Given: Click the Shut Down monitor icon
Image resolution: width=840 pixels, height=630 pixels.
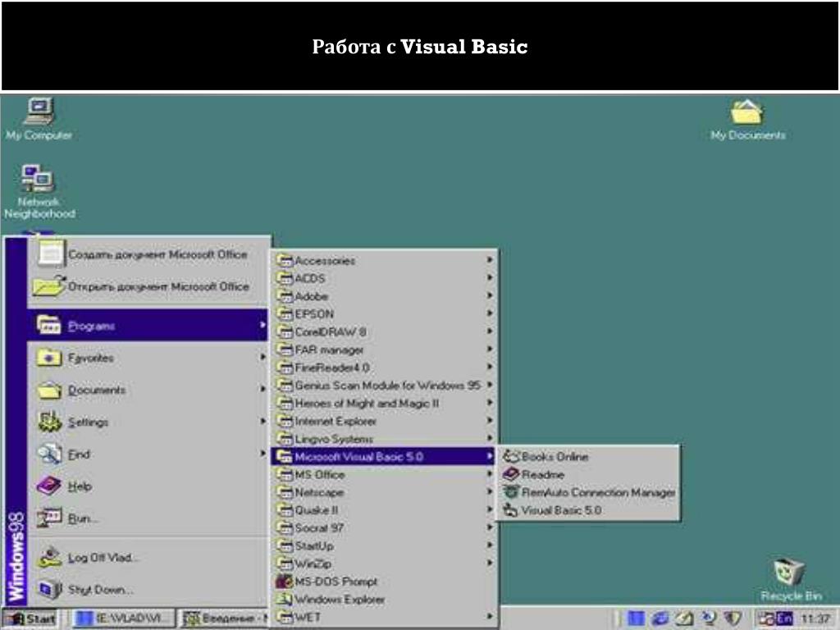Looking at the screenshot, I should point(50,590).
